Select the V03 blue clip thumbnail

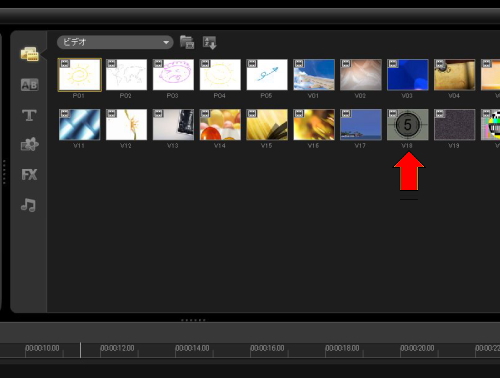click(x=408, y=75)
